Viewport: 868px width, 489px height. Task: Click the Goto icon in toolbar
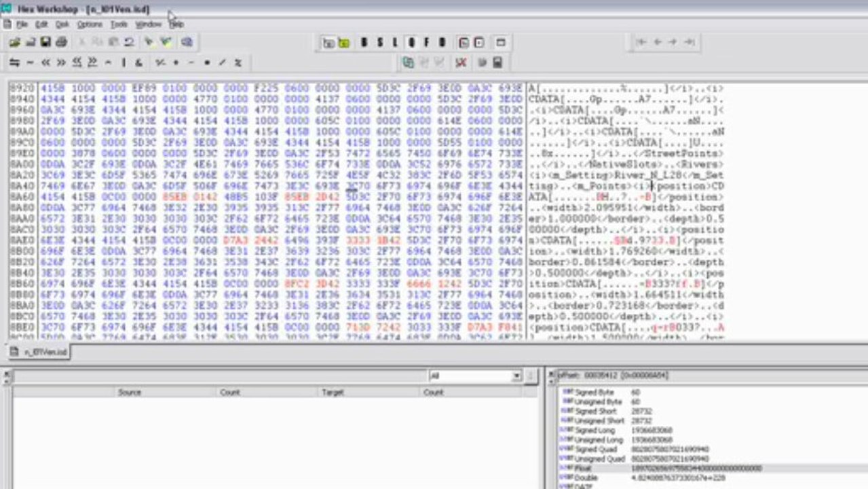pos(187,42)
